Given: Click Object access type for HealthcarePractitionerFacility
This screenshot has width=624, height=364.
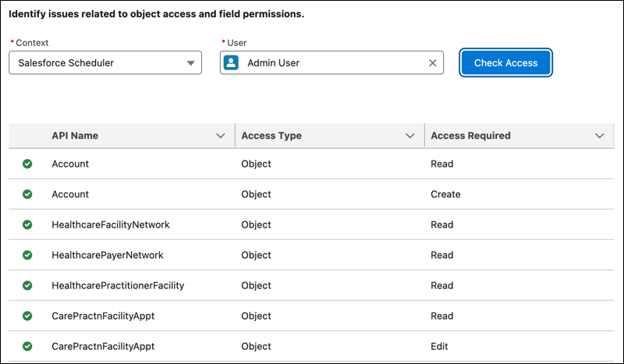Looking at the screenshot, I should [256, 285].
